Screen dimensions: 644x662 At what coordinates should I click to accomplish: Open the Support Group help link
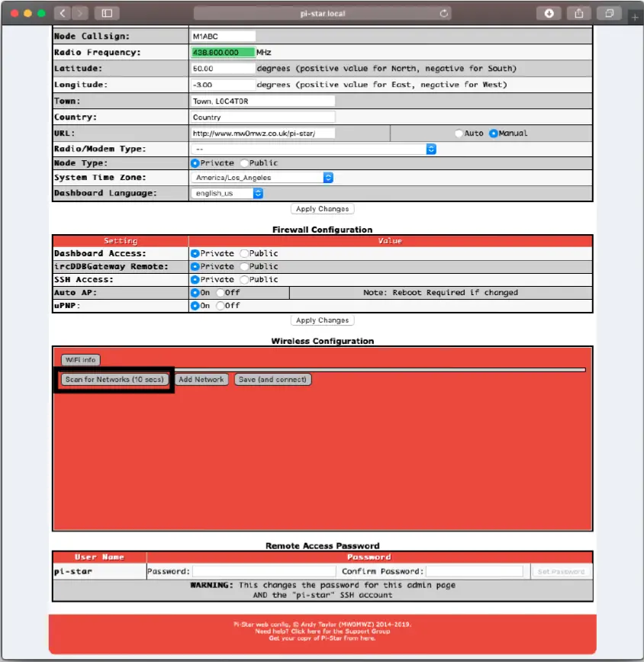click(x=322, y=631)
